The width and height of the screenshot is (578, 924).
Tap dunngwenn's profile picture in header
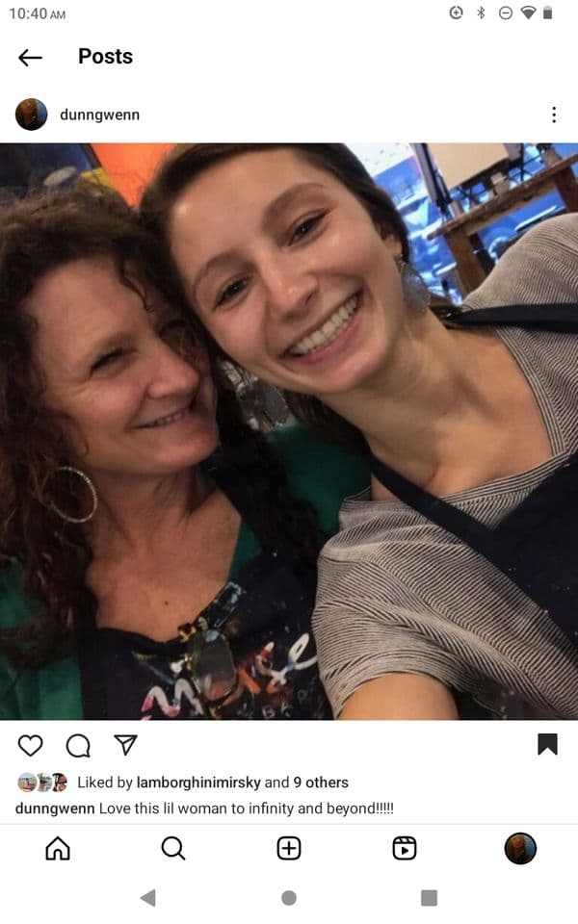point(31,115)
